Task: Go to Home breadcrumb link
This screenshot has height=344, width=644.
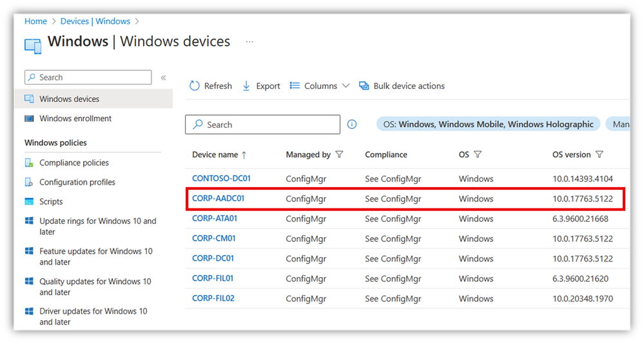Action: point(35,21)
